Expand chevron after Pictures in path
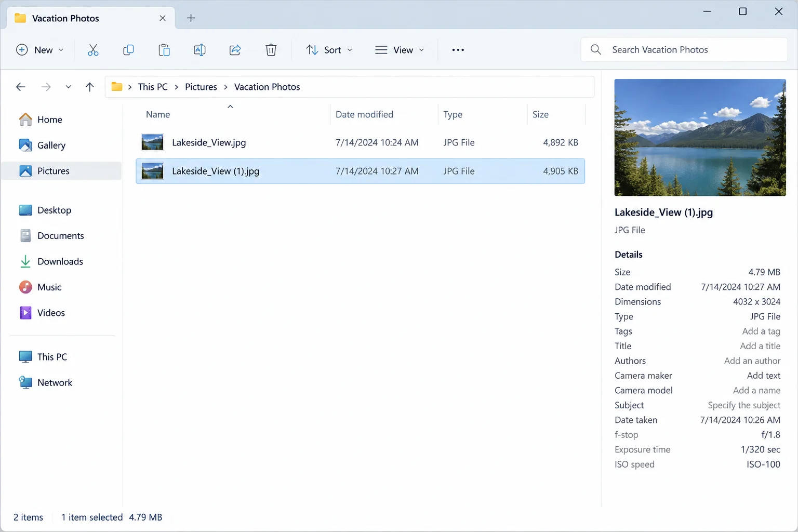 pos(226,87)
